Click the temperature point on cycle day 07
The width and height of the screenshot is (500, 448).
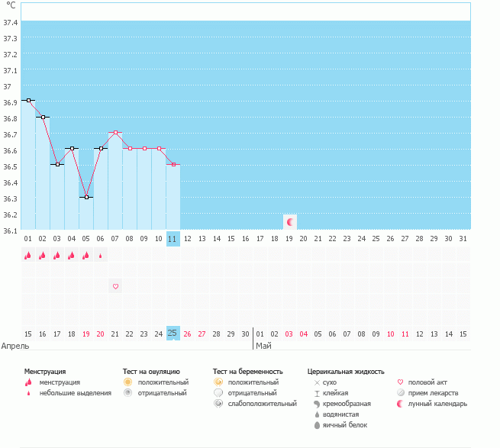coord(115,133)
